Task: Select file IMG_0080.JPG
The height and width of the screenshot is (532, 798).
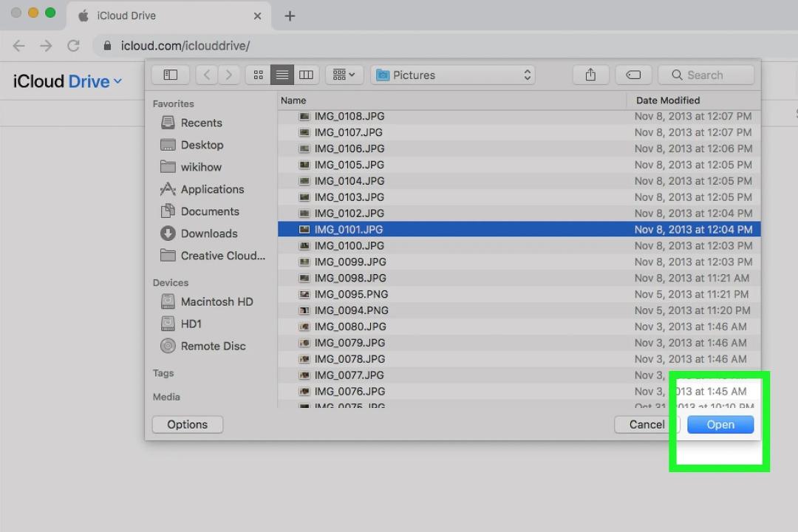Action: 519,327
